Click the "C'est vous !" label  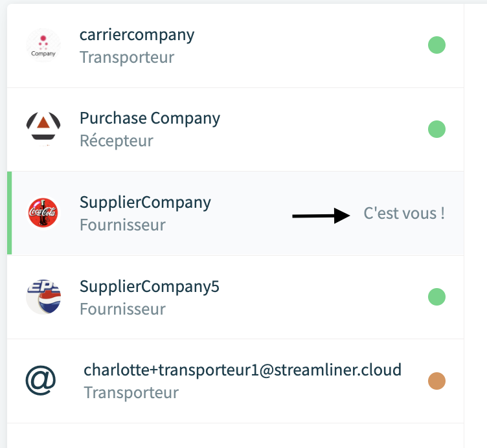click(404, 214)
